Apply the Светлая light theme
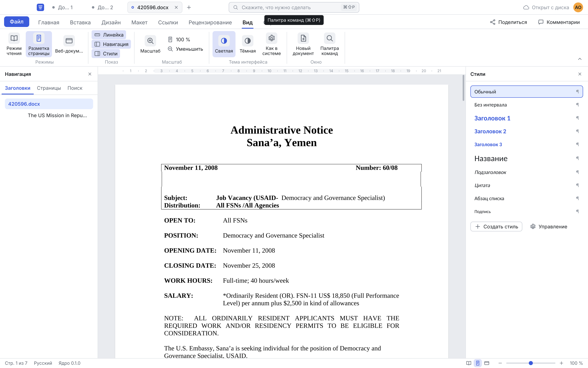The image size is (588, 368). (224, 44)
